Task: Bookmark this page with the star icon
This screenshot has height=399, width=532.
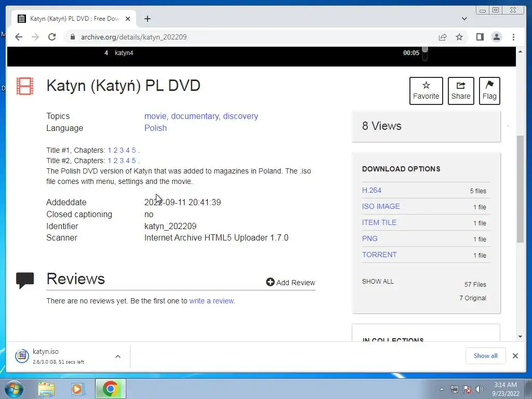Action: click(x=459, y=37)
